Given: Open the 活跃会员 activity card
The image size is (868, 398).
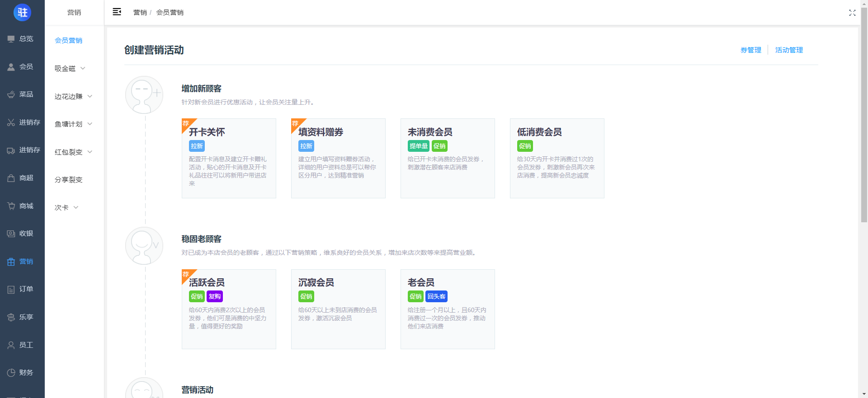Looking at the screenshot, I should coord(229,309).
